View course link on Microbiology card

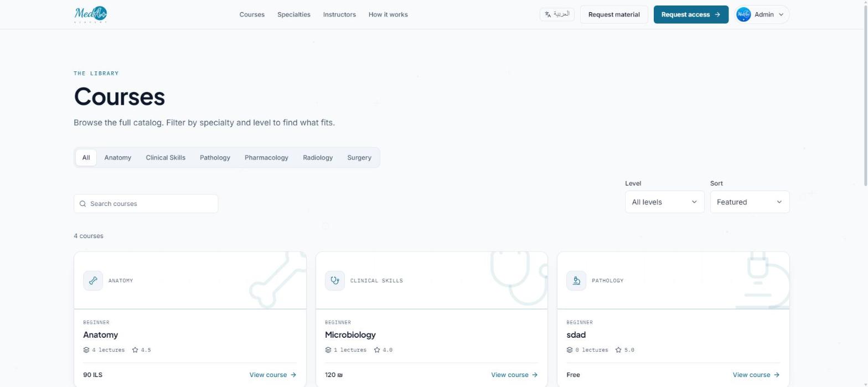[514, 375]
